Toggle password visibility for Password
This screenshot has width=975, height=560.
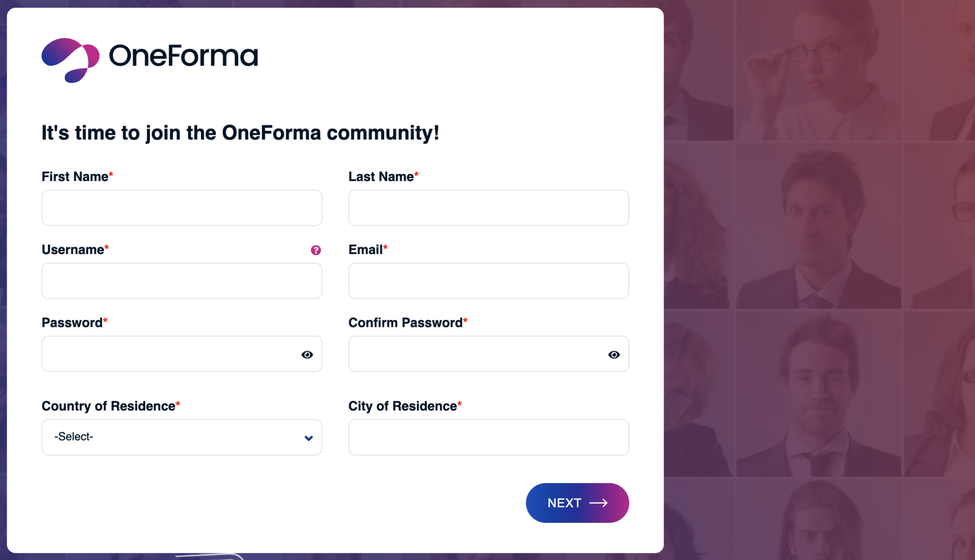point(308,354)
